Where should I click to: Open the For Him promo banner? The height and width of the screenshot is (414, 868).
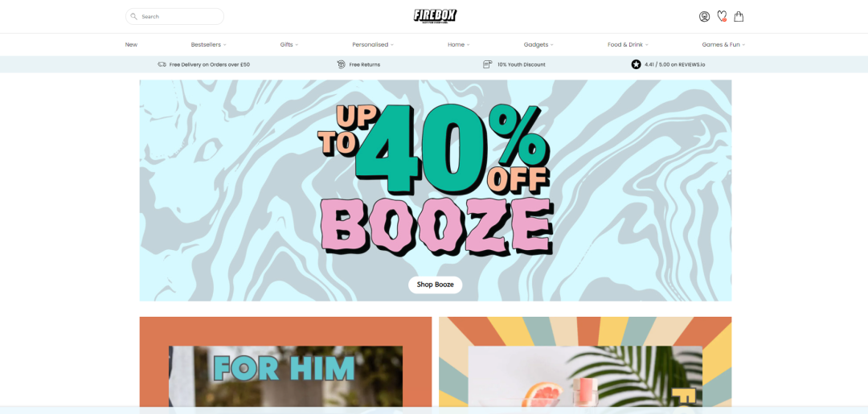pyautogui.click(x=285, y=365)
